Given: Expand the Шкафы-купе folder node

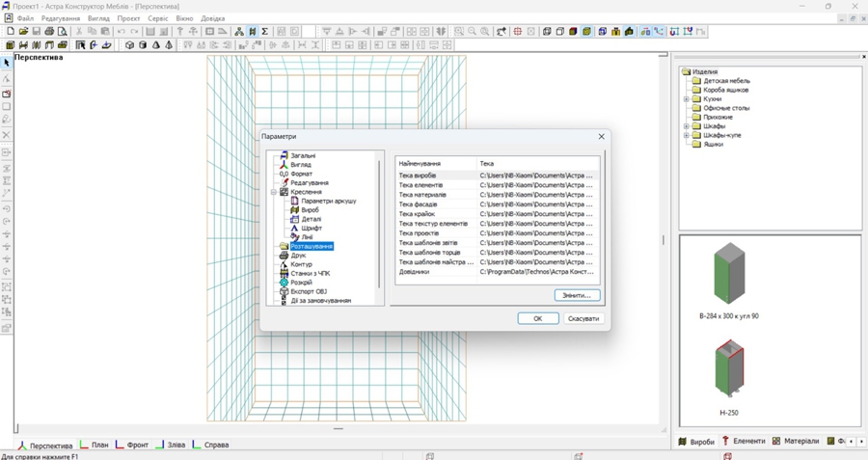Looking at the screenshot, I should click(687, 135).
